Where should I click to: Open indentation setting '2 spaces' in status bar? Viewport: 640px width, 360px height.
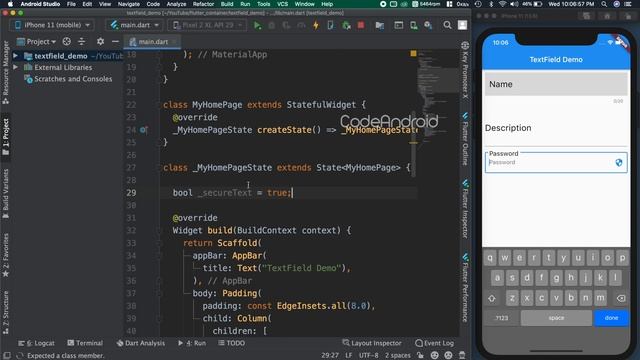click(x=398, y=355)
